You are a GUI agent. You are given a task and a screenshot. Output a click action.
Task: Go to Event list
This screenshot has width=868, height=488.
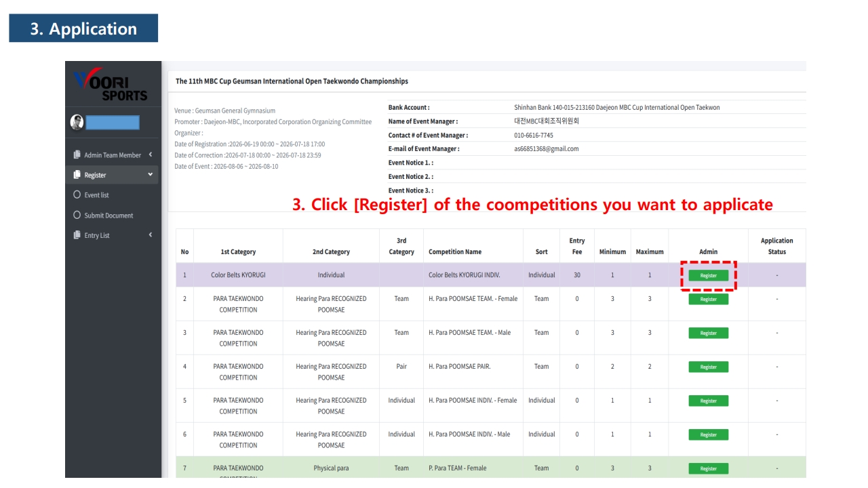pos(96,195)
